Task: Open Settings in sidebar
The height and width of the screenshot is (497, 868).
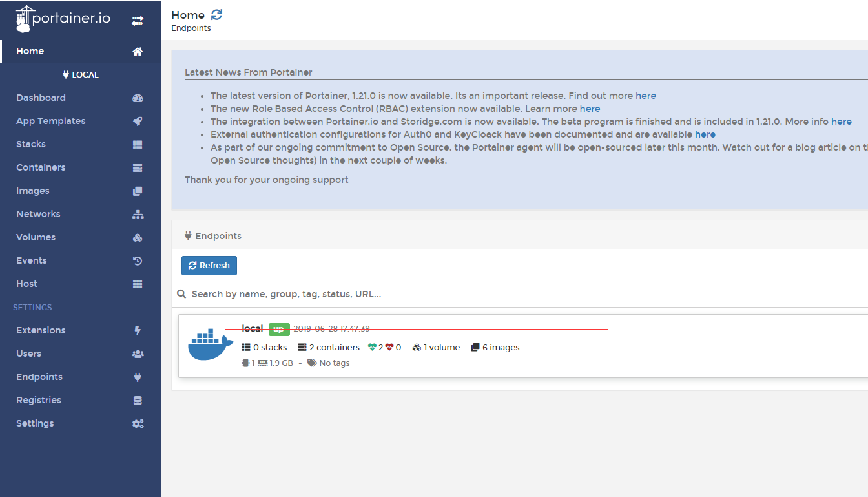Action: click(x=81, y=424)
